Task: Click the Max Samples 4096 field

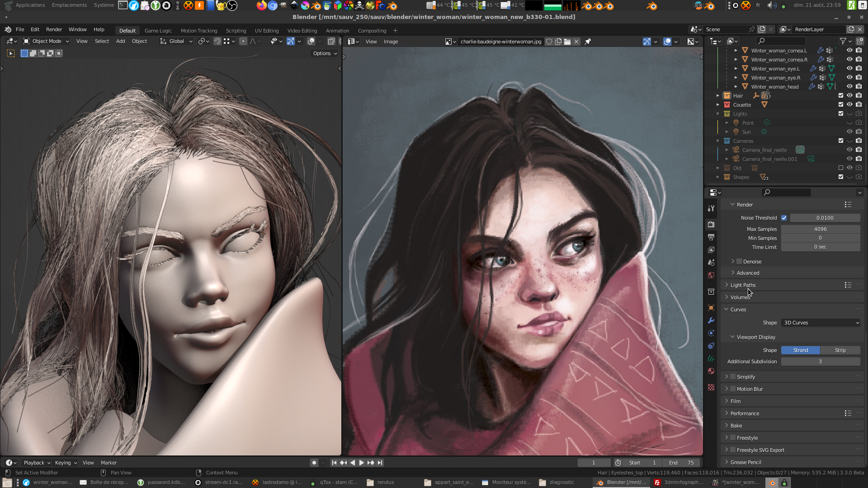Action: point(821,229)
